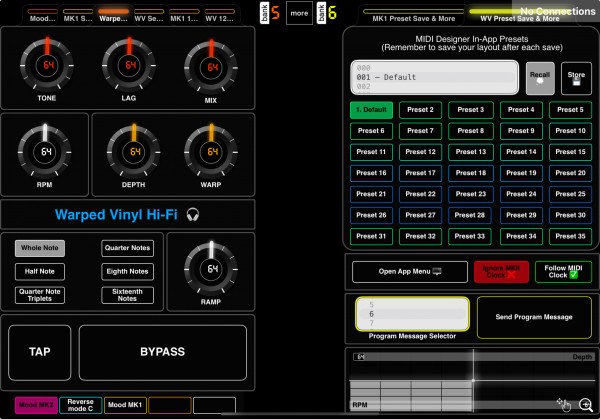Select Preset 22
Screen dimensions: 600x419
pyautogui.click(x=421, y=194)
